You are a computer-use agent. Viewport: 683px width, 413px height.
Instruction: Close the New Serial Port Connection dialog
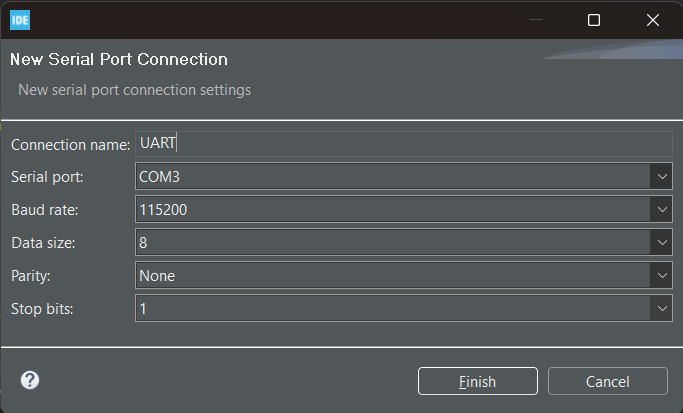coord(653,19)
